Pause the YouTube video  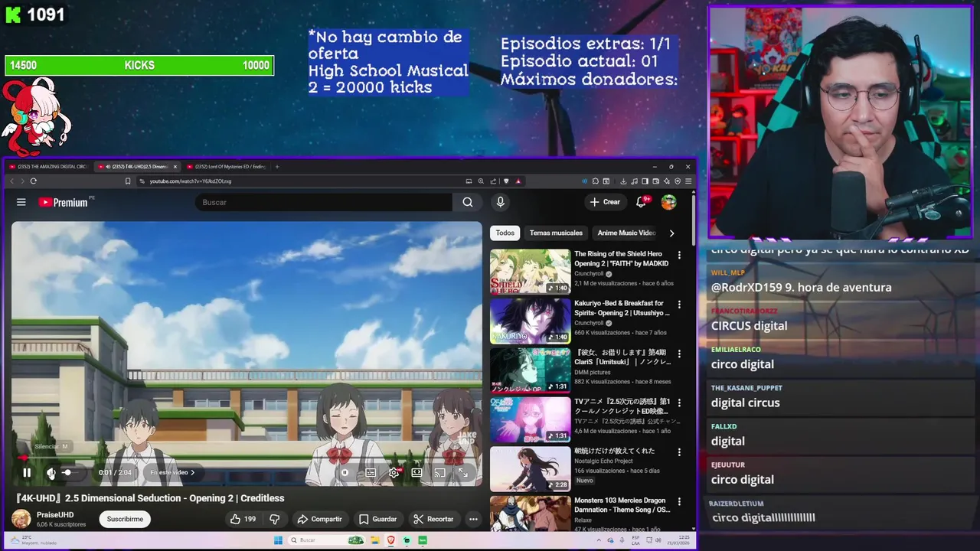coord(27,473)
